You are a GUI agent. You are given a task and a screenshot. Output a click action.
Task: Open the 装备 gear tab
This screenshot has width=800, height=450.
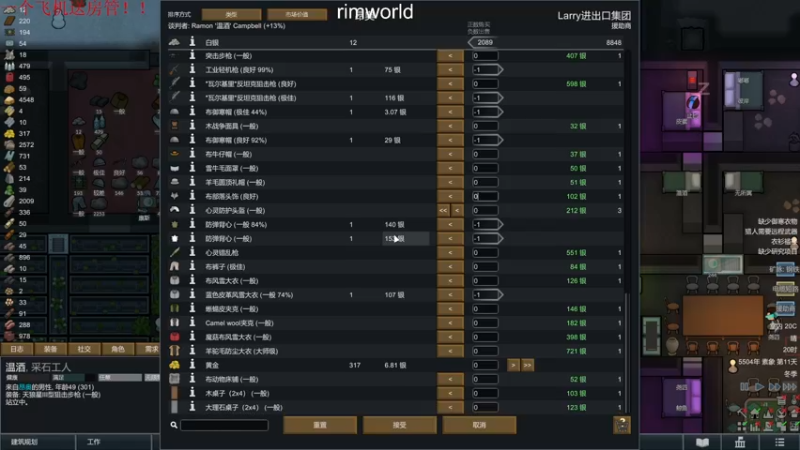tap(51, 349)
